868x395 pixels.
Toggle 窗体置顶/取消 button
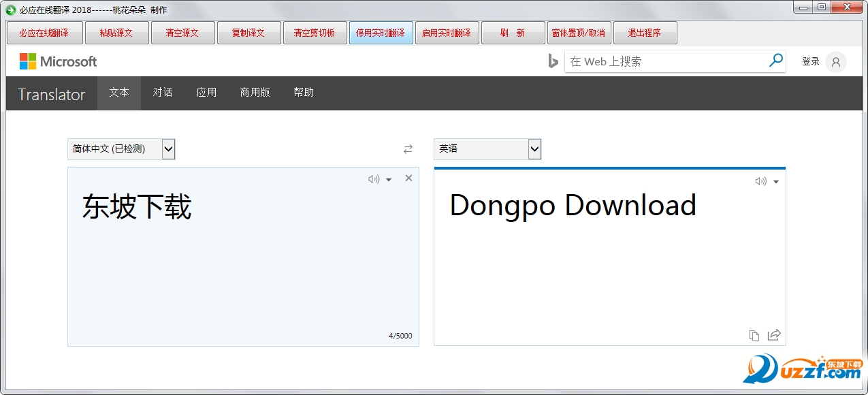[579, 33]
